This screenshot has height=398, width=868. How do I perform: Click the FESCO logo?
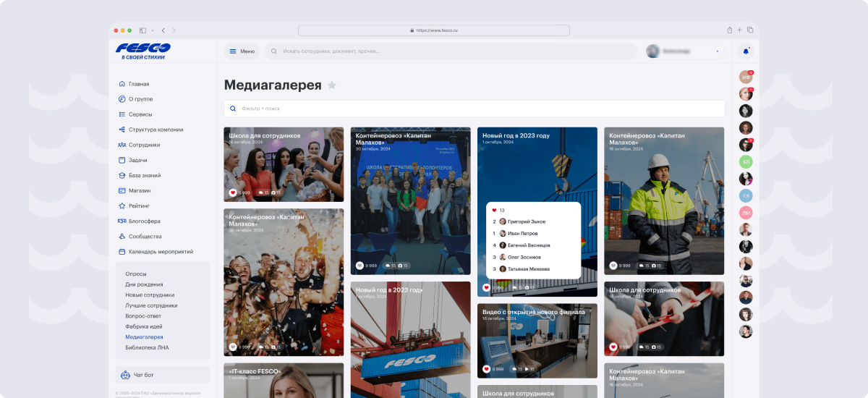142,51
